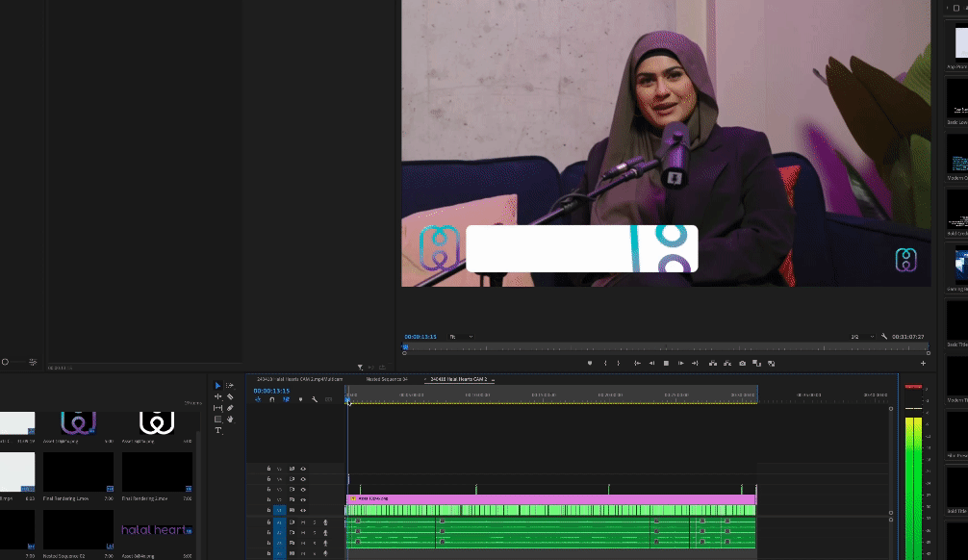Image resolution: width=968 pixels, height=560 pixels.
Task: Go to Out point in Program monitor
Action: [695, 363]
